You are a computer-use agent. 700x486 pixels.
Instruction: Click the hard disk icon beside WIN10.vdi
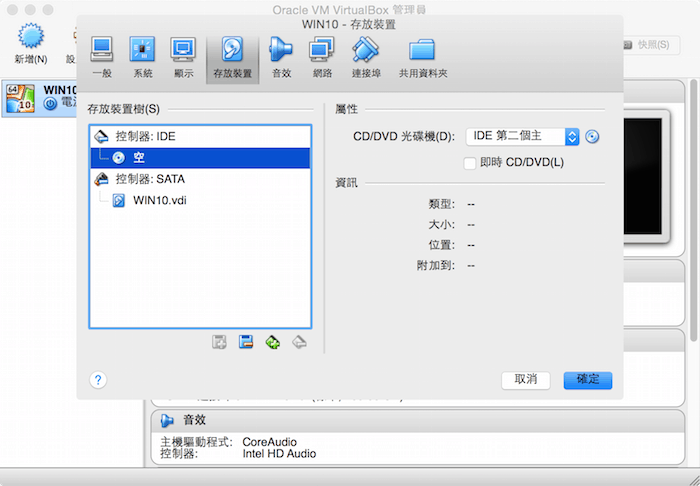(x=118, y=201)
